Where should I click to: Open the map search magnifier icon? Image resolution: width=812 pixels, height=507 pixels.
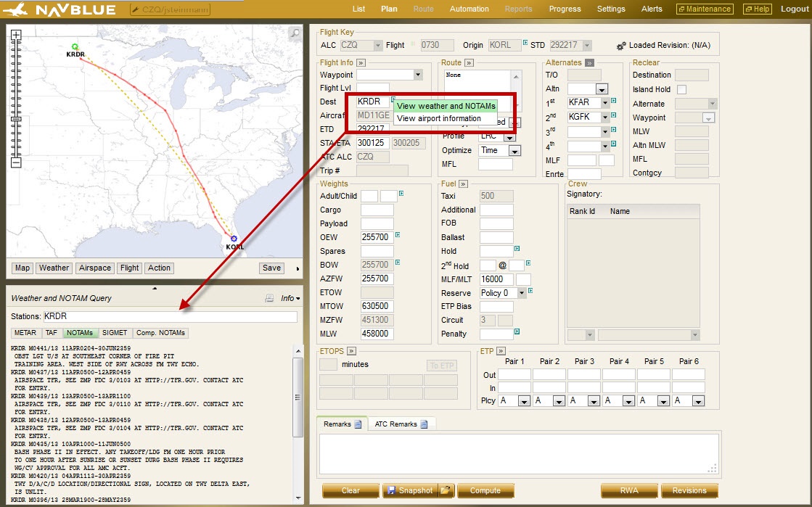click(x=293, y=33)
